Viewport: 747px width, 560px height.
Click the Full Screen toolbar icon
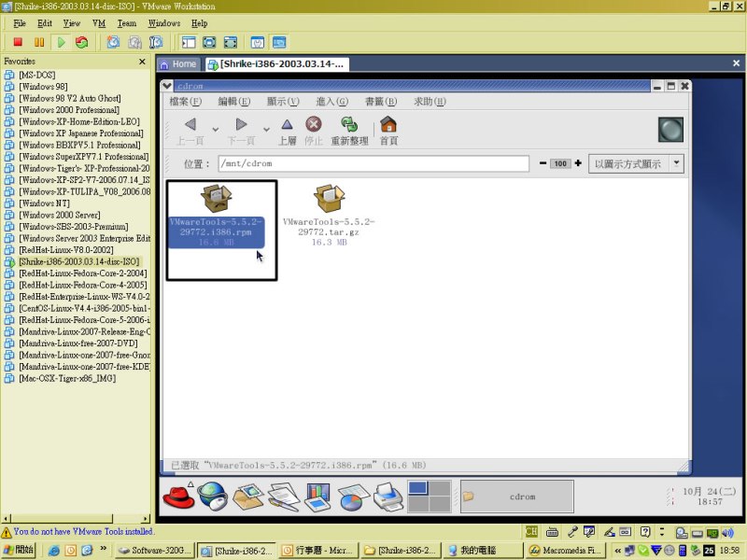tap(209, 42)
